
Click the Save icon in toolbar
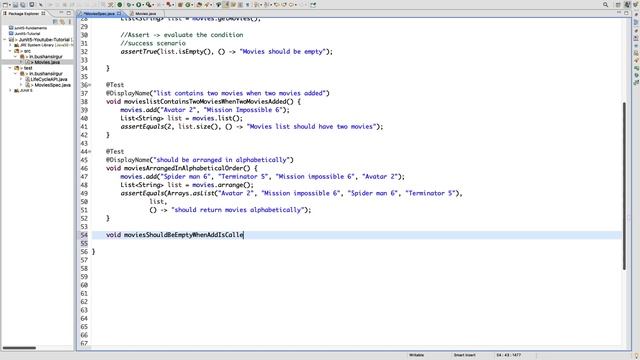tap(15, 5)
